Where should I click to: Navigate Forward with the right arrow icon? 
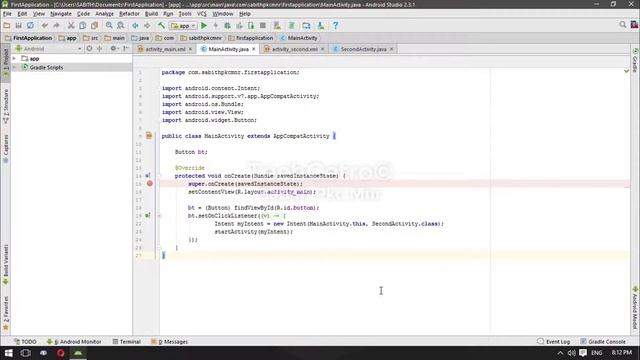147,25
